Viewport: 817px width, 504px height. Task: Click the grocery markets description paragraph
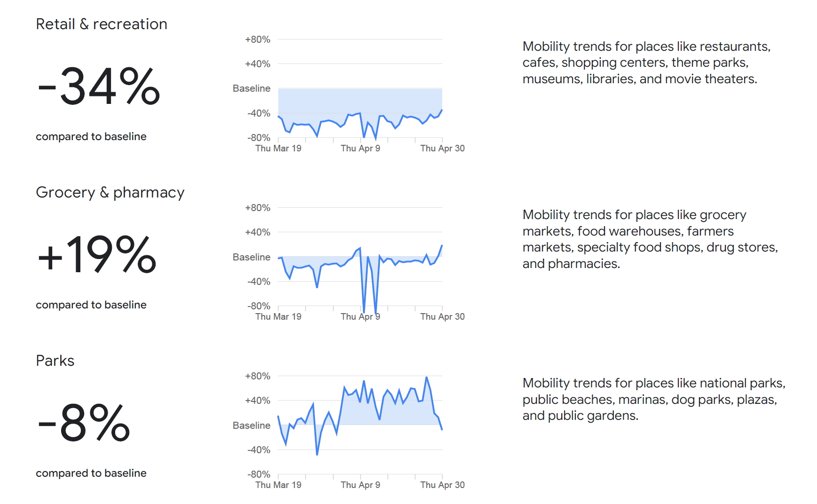(x=650, y=239)
